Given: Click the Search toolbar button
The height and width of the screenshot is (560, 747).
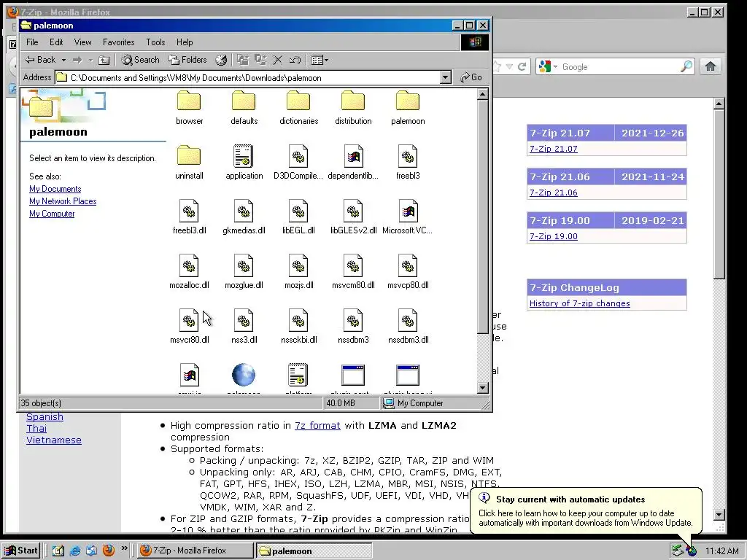Looking at the screenshot, I should click(x=141, y=60).
